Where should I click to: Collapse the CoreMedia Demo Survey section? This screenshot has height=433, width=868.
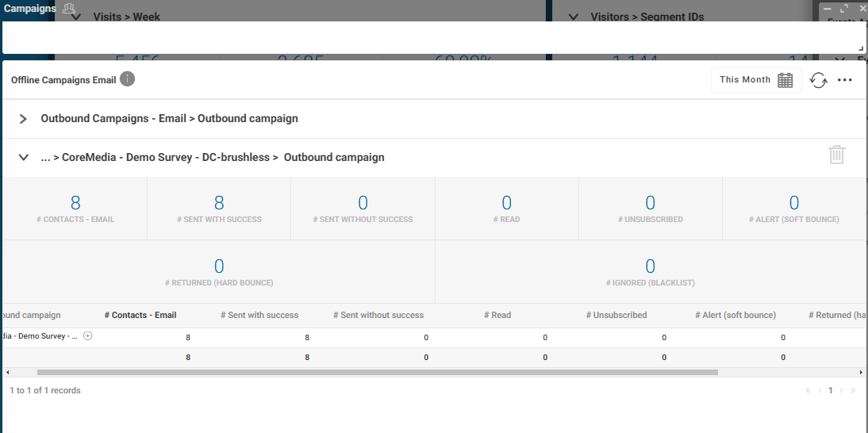coord(23,158)
